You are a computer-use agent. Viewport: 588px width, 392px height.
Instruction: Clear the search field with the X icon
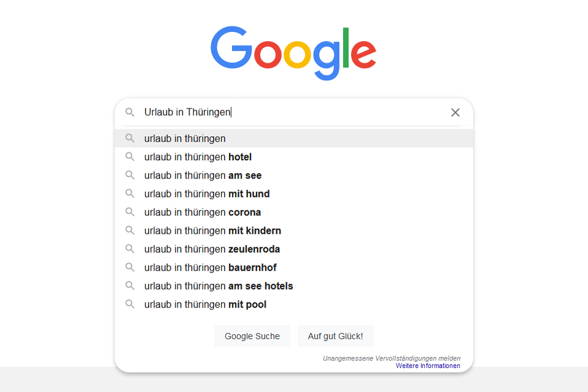click(455, 112)
